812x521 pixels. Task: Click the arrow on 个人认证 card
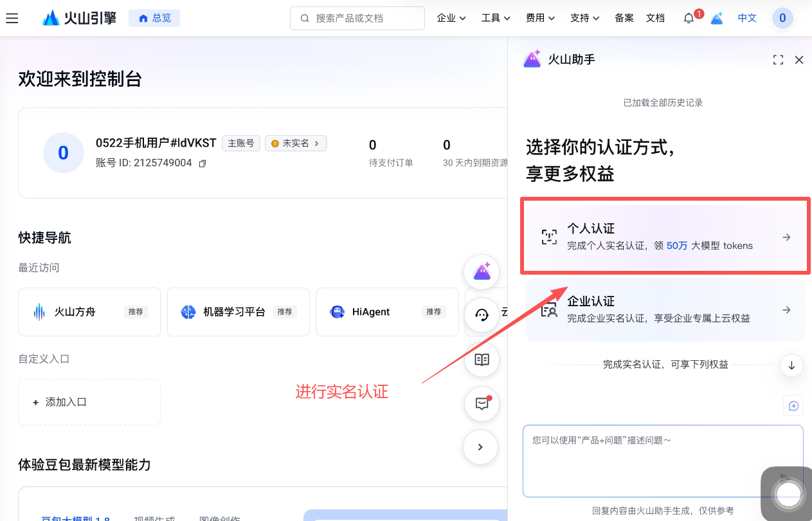(x=786, y=237)
